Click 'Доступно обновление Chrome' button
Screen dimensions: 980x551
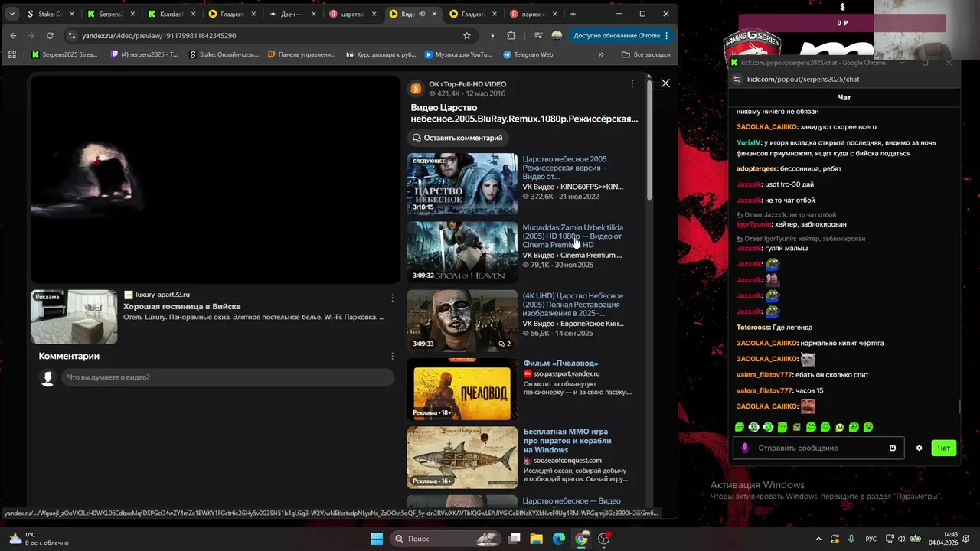[x=617, y=35]
